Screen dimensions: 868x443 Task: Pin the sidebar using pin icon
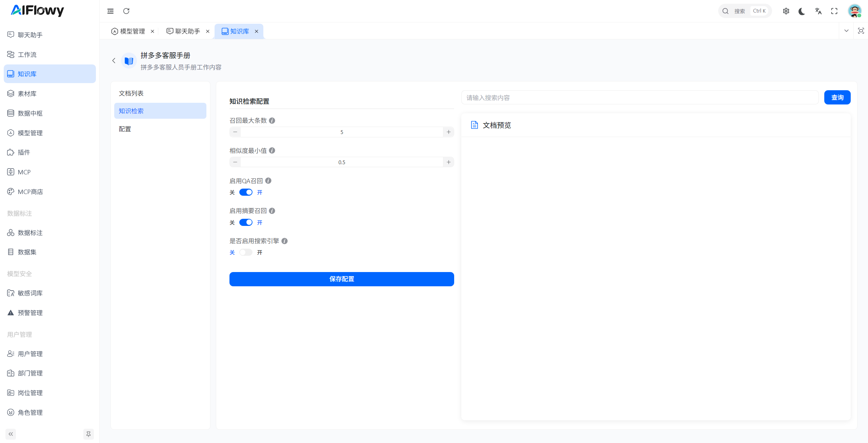point(88,434)
